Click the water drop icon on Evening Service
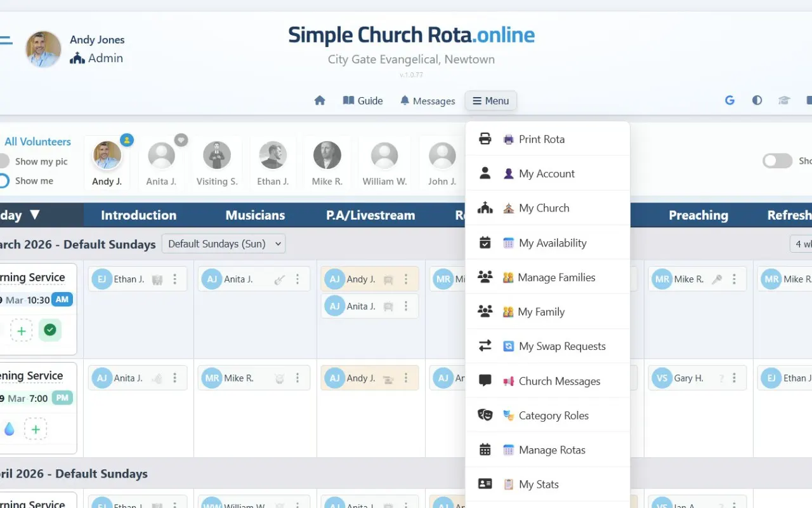 coord(9,429)
